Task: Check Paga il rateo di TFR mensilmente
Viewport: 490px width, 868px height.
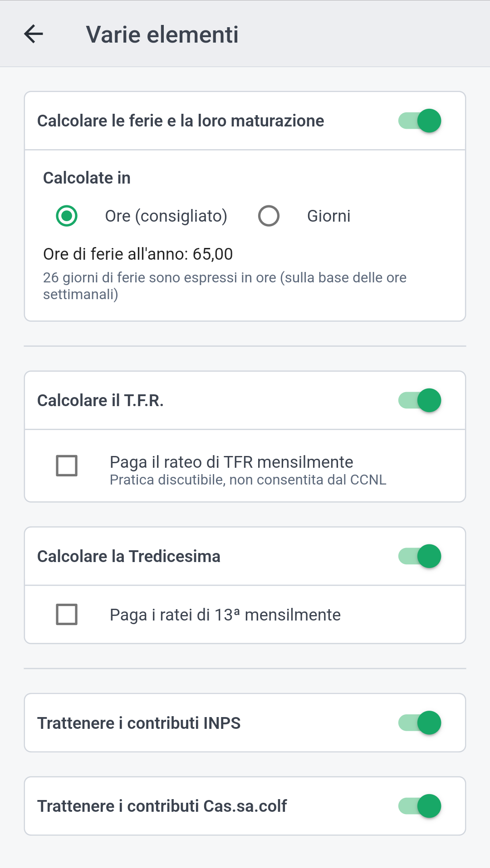Action: click(67, 466)
